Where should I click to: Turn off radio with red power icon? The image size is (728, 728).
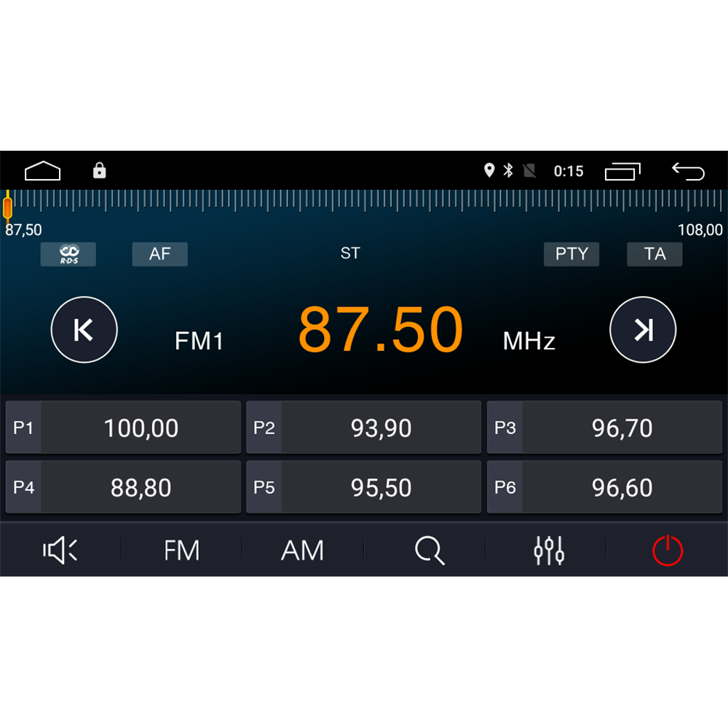tap(667, 550)
